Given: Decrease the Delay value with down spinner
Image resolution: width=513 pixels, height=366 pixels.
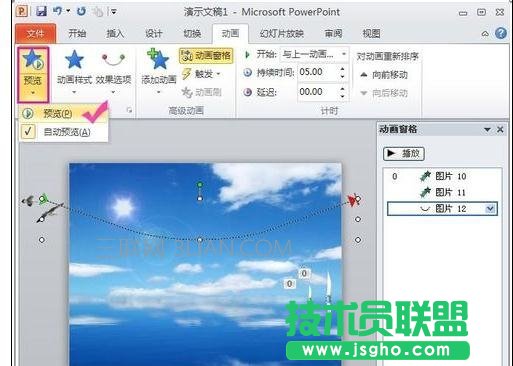Looking at the screenshot, I should [342, 96].
